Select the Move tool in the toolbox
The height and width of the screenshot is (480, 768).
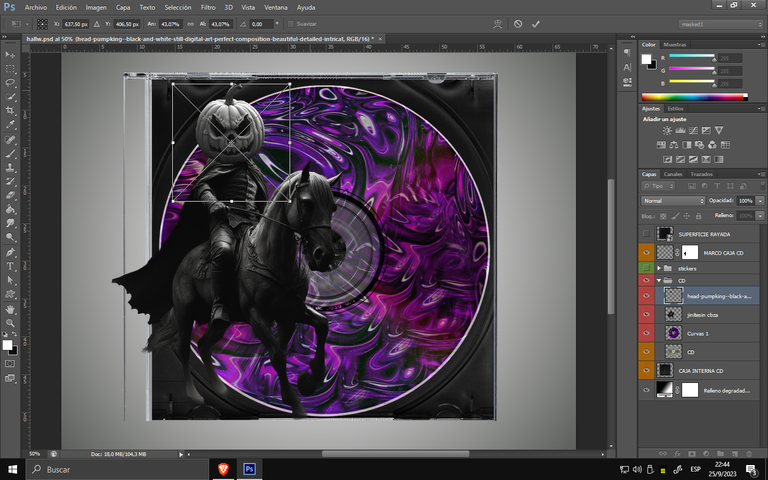tap(10, 54)
